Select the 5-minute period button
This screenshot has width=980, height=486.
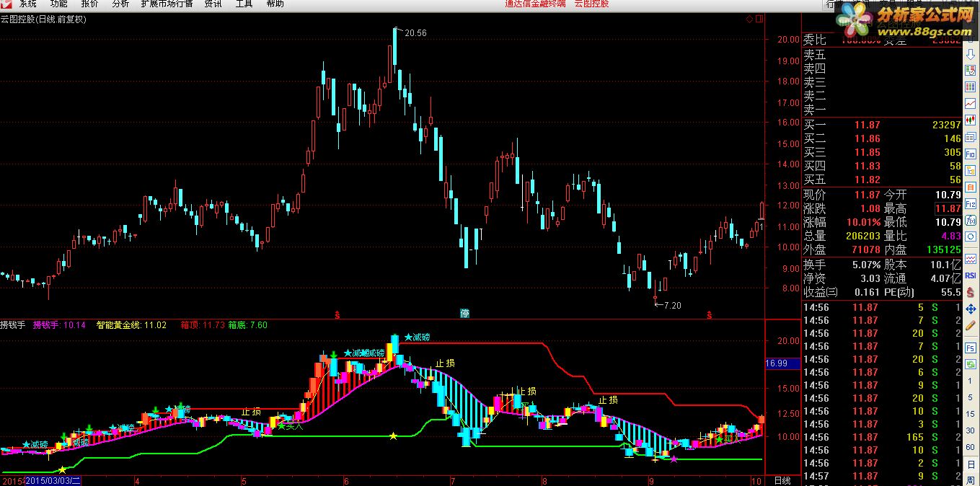[x=971, y=397]
